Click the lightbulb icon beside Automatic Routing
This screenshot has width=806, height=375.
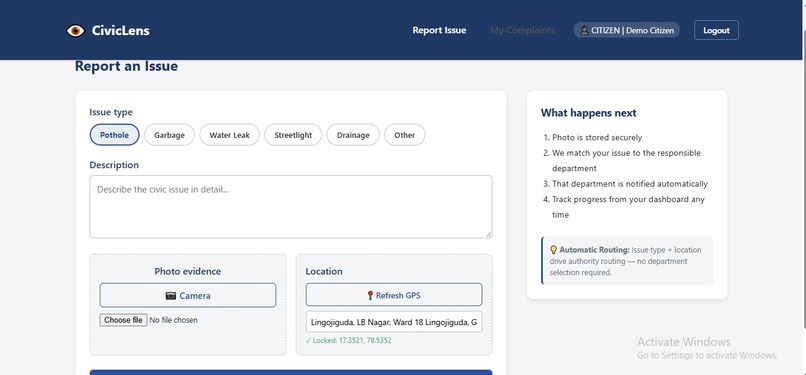553,250
